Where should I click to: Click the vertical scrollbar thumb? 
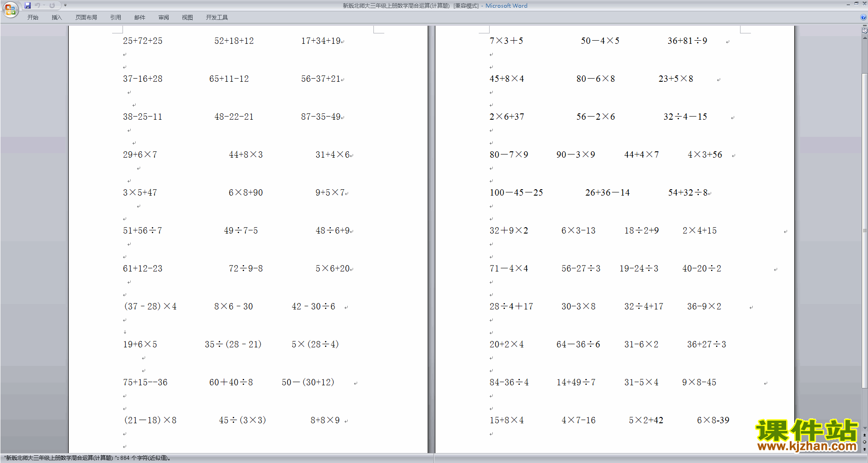864,230
